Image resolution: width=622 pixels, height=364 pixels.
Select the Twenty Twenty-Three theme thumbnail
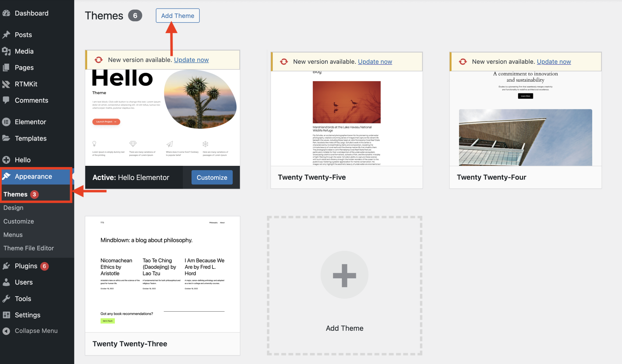(162, 274)
